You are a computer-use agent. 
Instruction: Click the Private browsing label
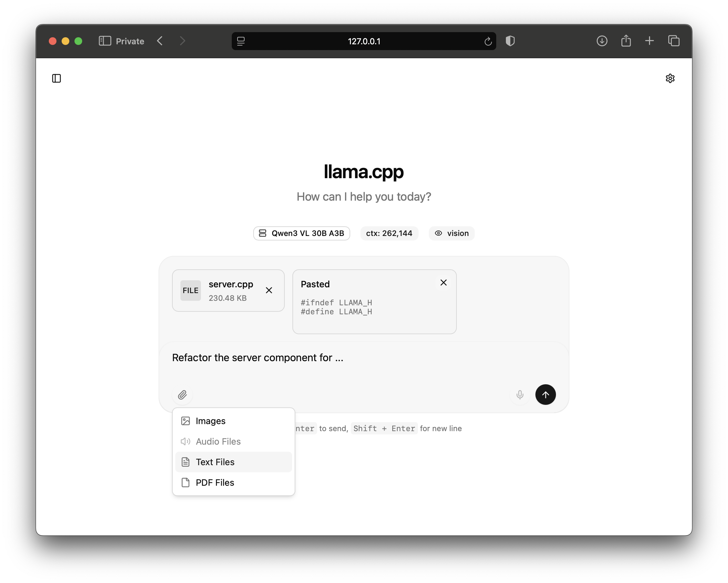[130, 41]
